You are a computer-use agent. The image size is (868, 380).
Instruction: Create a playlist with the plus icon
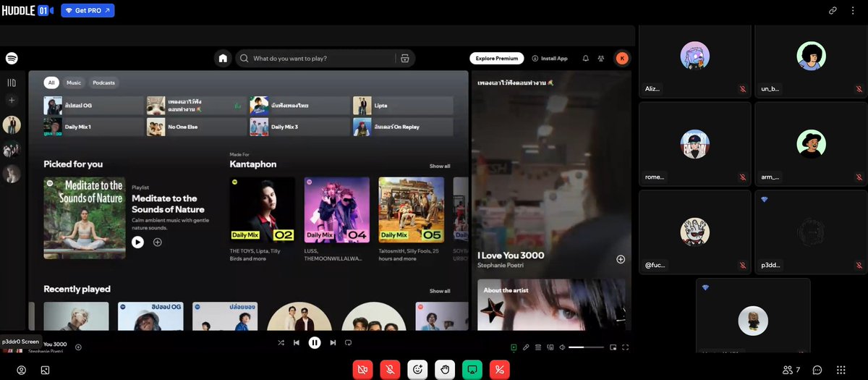pos(12,100)
